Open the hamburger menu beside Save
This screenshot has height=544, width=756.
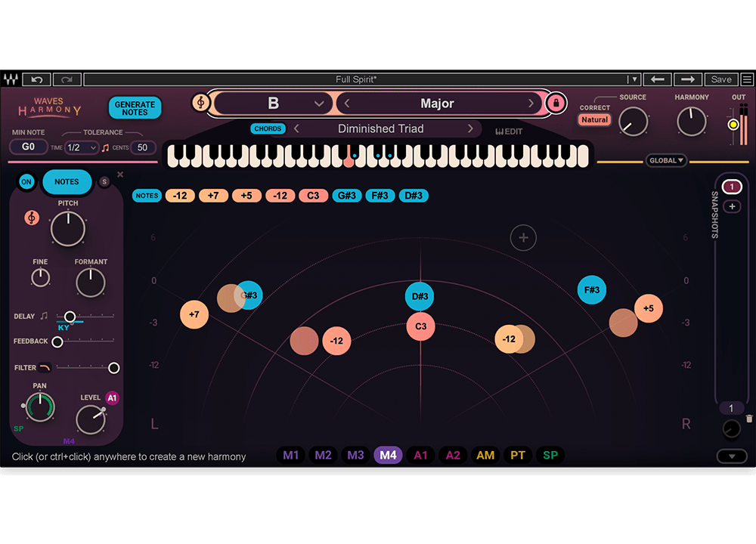click(x=747, y=79)
